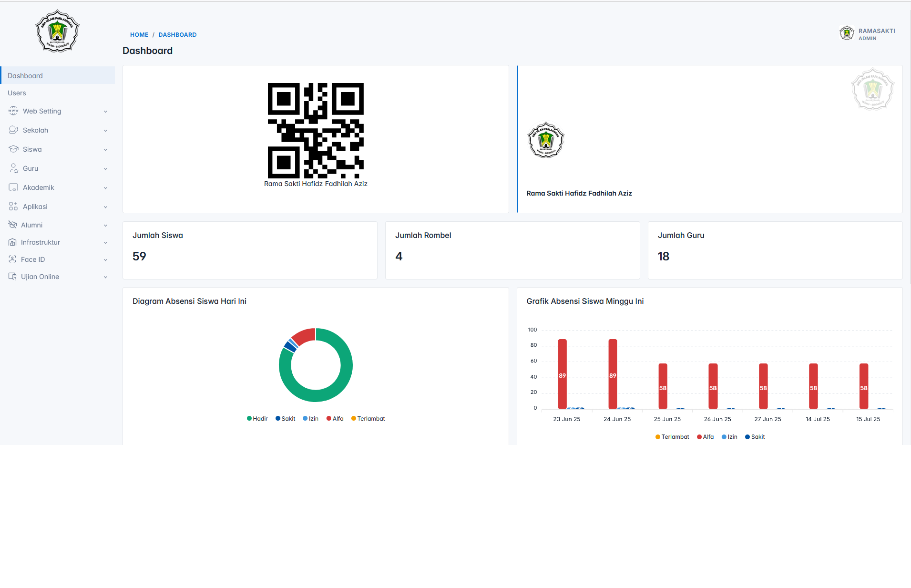Click Grafik Absensi Siswa Minggu Ini title

point(585,301)
